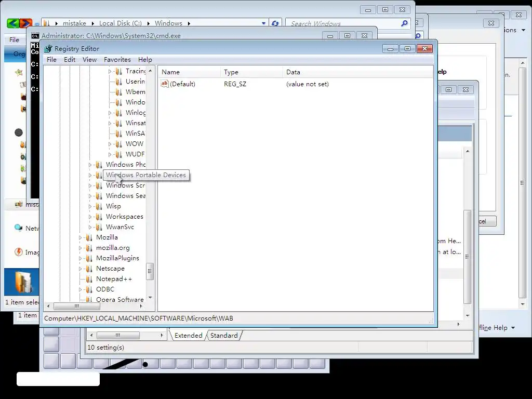Screen dimensions: 532x399
Task: Click the (Default) string value icon
Action: click(x=165, y=84)
